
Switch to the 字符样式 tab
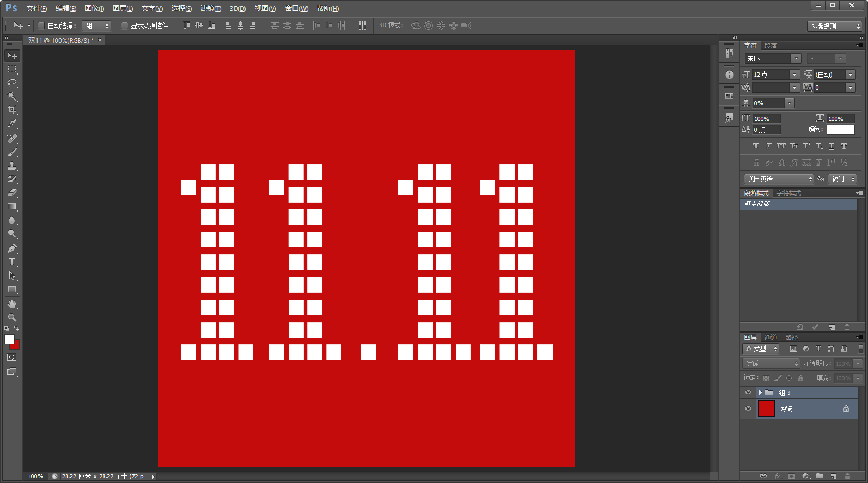pos(788,193)
